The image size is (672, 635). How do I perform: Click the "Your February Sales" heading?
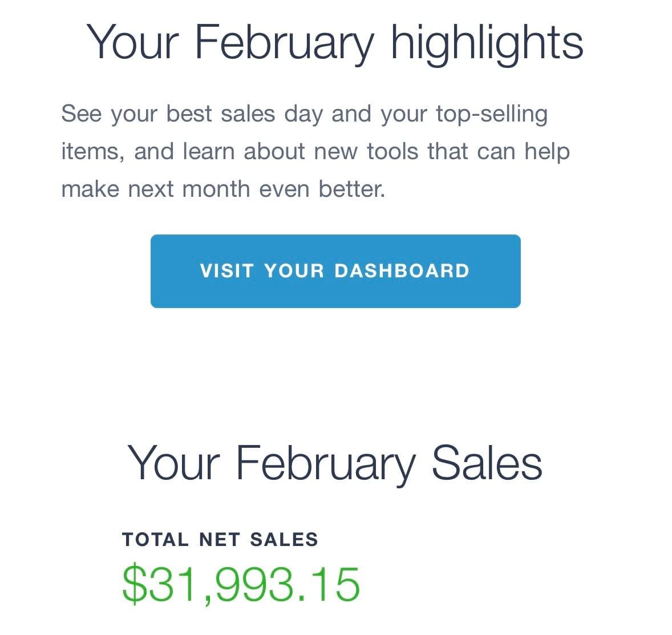click(334, 462)
